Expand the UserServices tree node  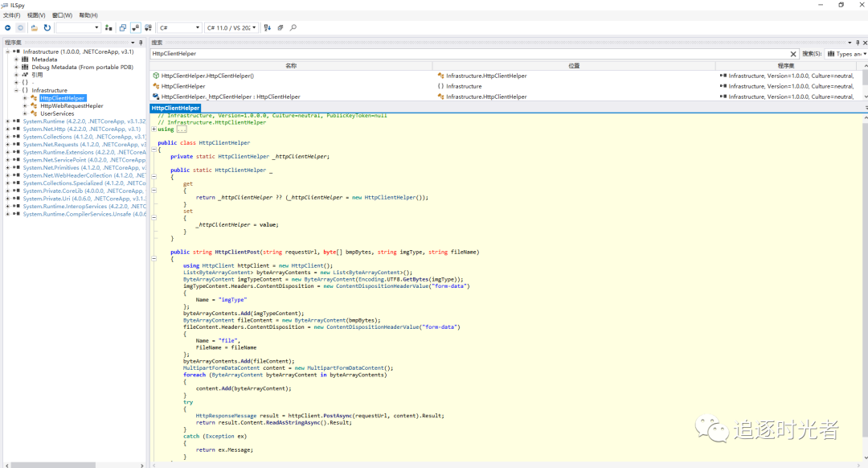25,113
